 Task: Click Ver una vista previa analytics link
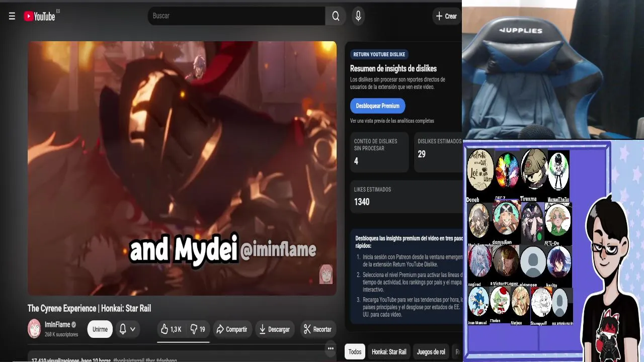coord(392,121)
